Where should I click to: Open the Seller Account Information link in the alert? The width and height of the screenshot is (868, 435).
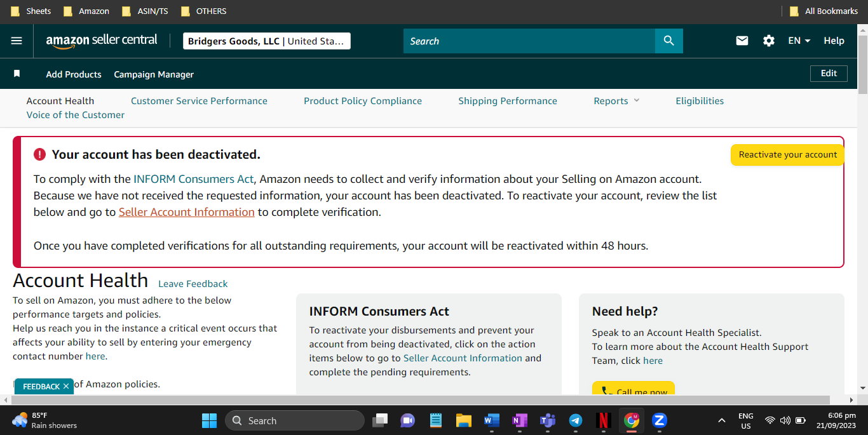coord(187,212)
